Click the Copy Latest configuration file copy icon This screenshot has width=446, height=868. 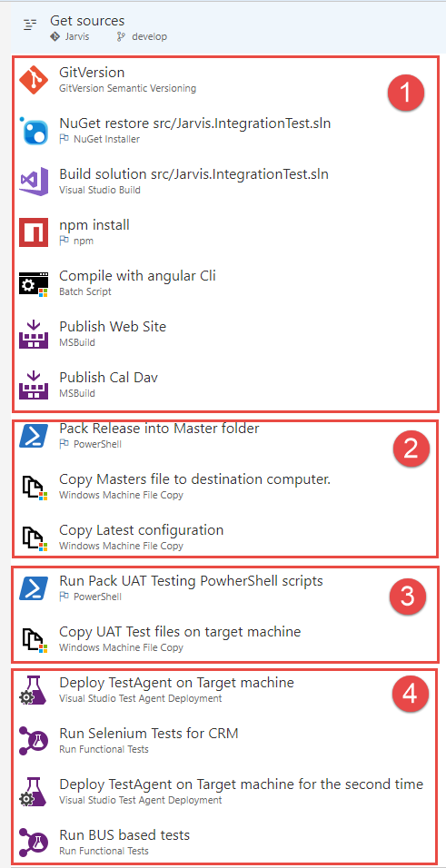tap(34, 538)
